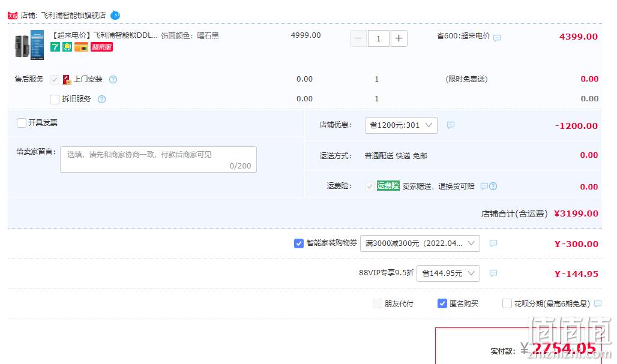Open the blue Wangwang chat icon beside store name
617x364 pixels.
[115, 16]
